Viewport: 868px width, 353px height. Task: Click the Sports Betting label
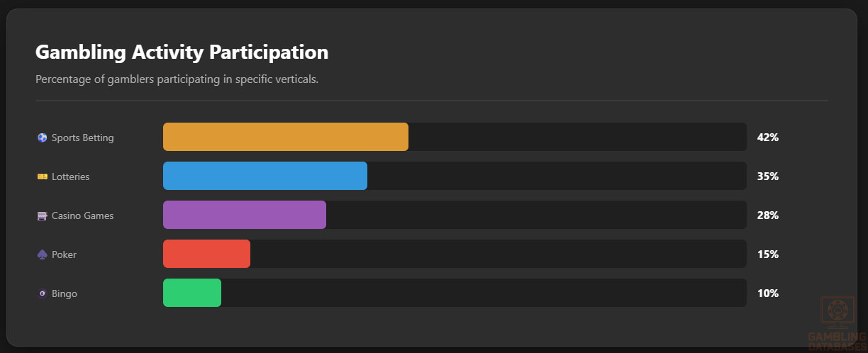[82, 138]
